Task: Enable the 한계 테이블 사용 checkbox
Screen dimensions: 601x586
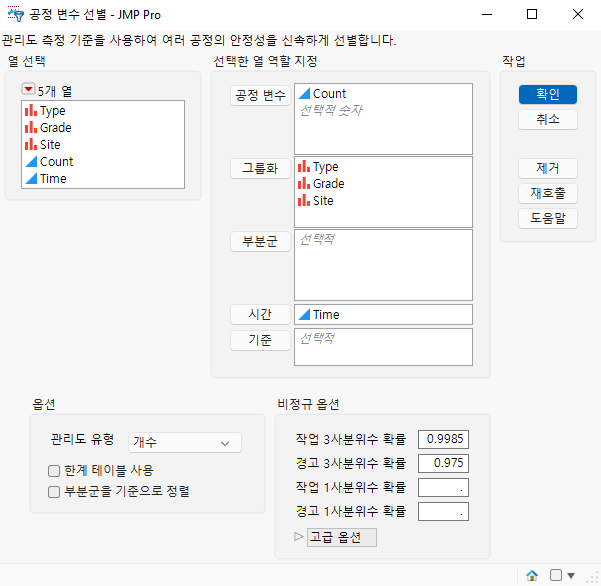Action: (x=54, y=471)
